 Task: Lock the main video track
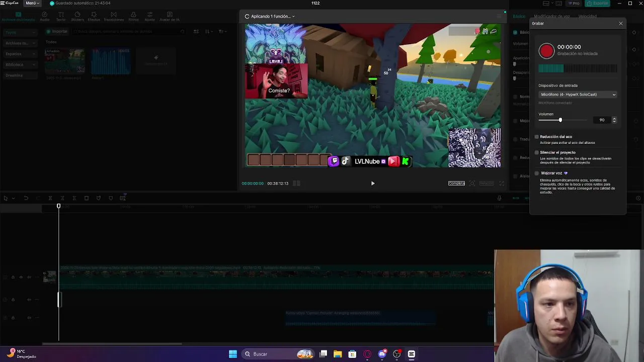13,277
